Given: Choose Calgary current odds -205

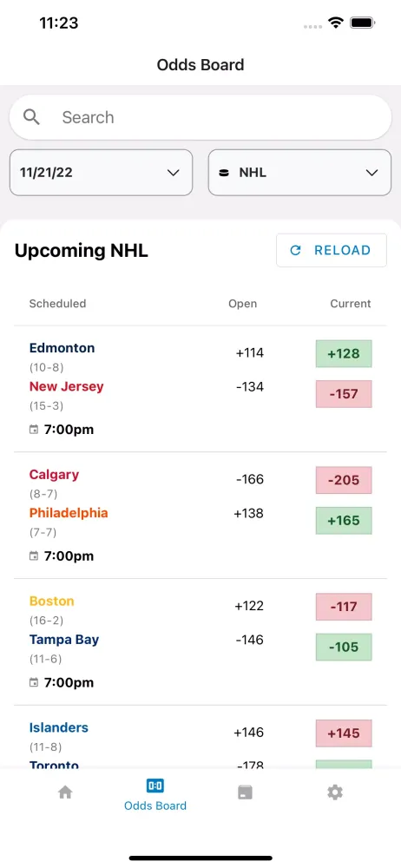Looking at the screenshot, I should coord(344,480).
